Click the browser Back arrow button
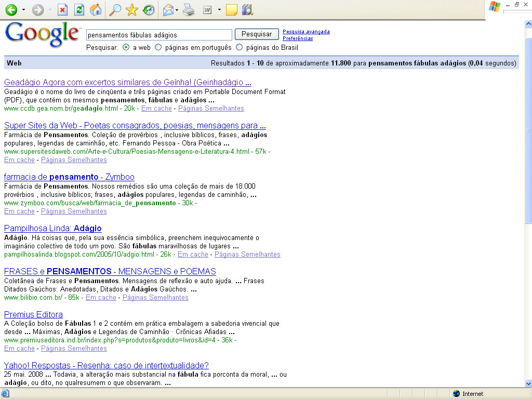Image resolution: width=532 pixels, height=399 pixels. pos(11,10)
